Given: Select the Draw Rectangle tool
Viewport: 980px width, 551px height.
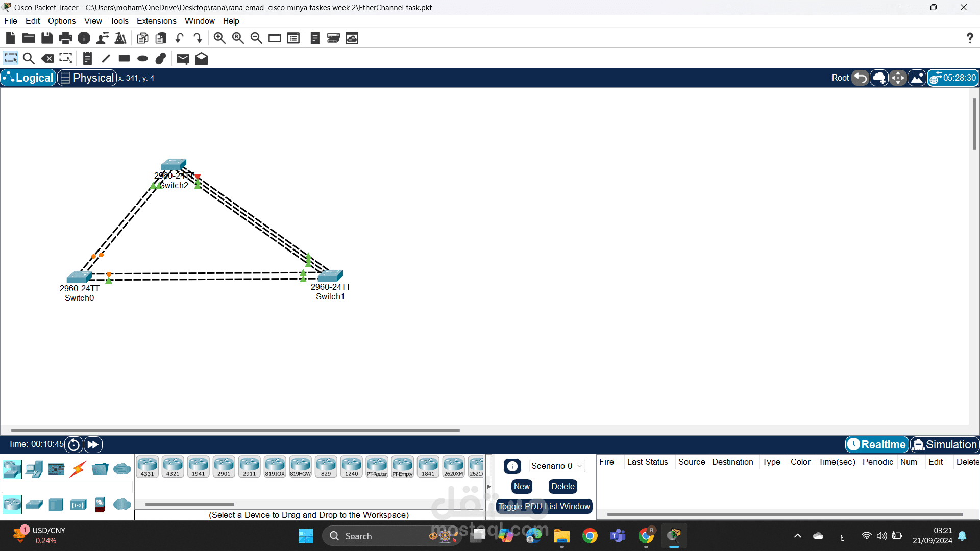Looking at the screenshot, I should 124,59.
